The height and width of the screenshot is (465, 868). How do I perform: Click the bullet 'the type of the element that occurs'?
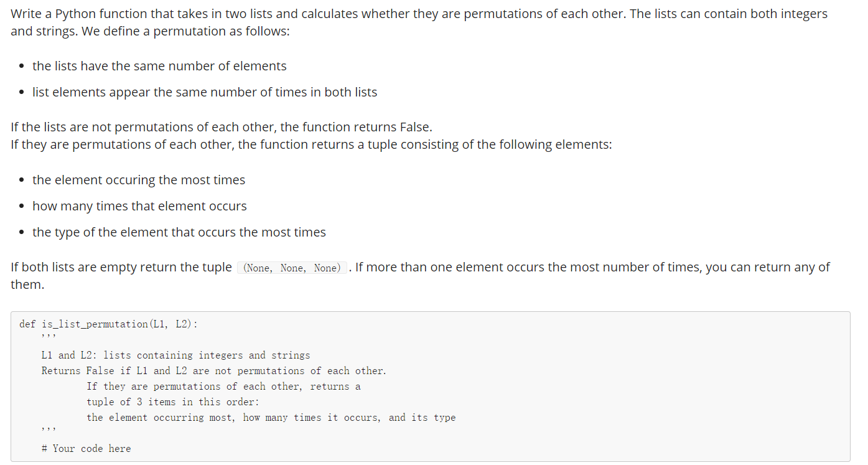point(179,232)
